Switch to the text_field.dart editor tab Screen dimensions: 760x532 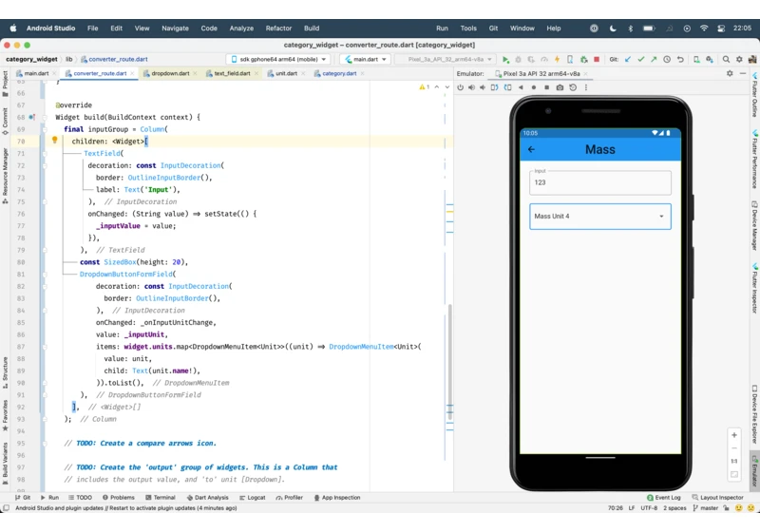point(232,73)
